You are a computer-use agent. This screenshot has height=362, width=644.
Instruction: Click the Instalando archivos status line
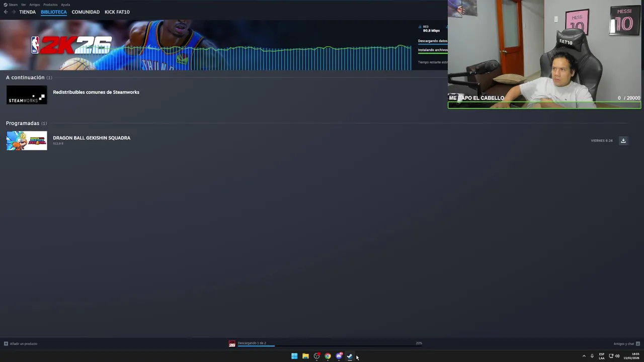coord(433,50)
